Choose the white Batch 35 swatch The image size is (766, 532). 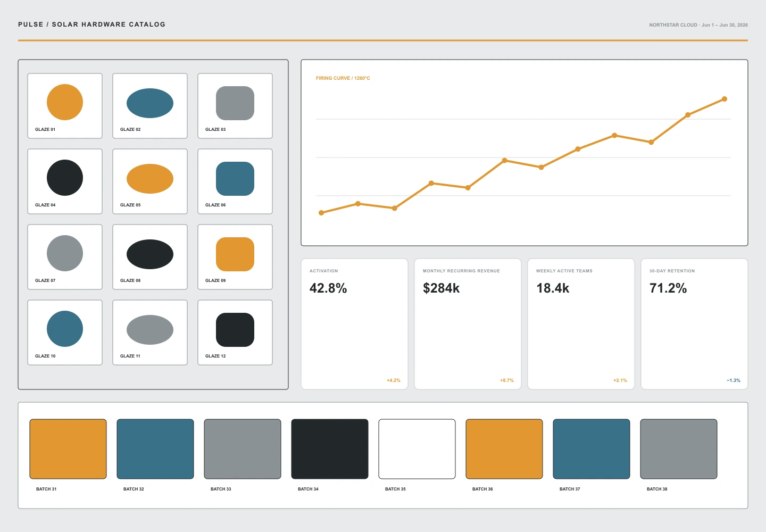(417, 449)
